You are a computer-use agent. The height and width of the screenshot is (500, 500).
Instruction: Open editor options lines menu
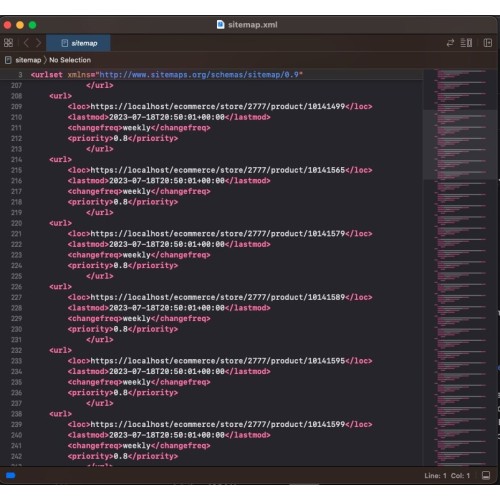(466, 43)
